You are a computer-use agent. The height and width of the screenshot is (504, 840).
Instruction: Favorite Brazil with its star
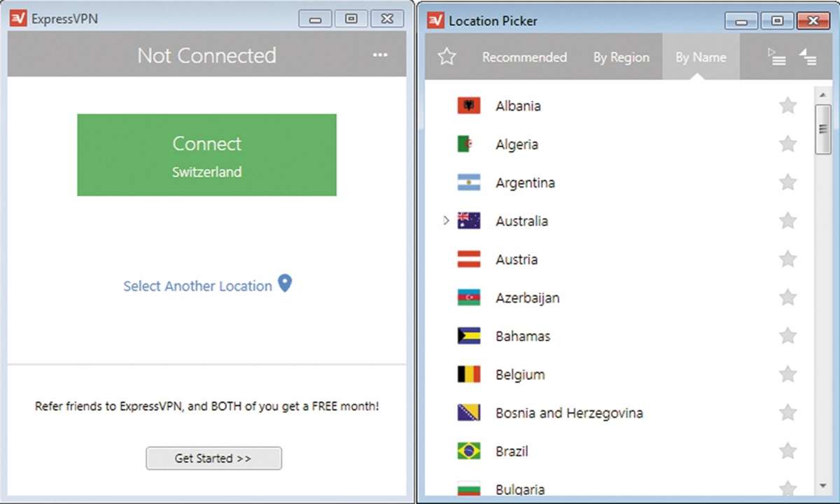(788, 451)
